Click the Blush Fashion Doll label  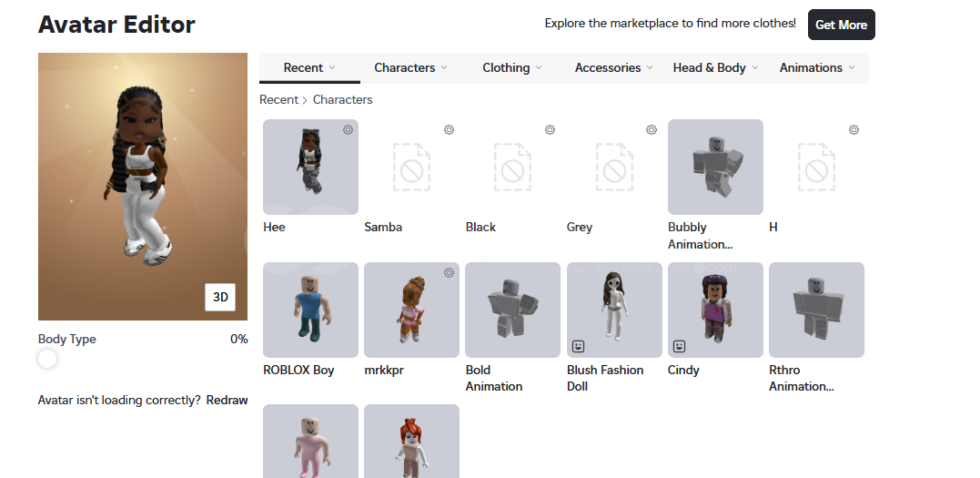click(x=605, y=378)
